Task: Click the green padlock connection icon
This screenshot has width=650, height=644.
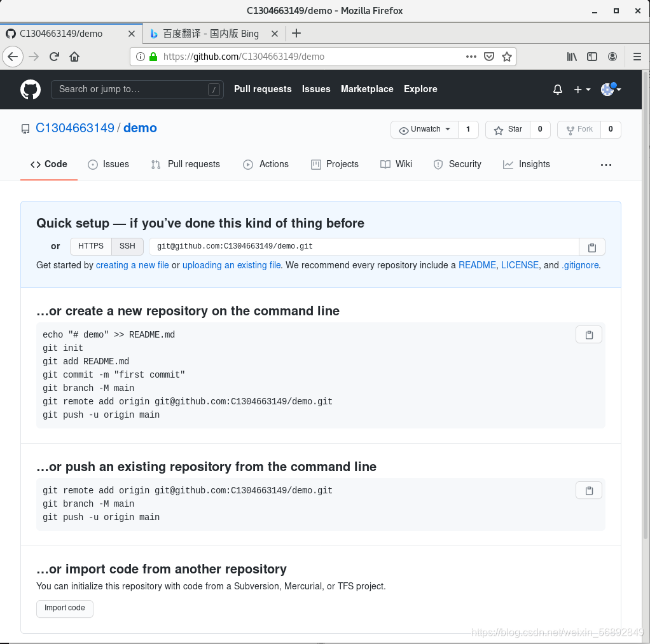Action: [153, 57]
